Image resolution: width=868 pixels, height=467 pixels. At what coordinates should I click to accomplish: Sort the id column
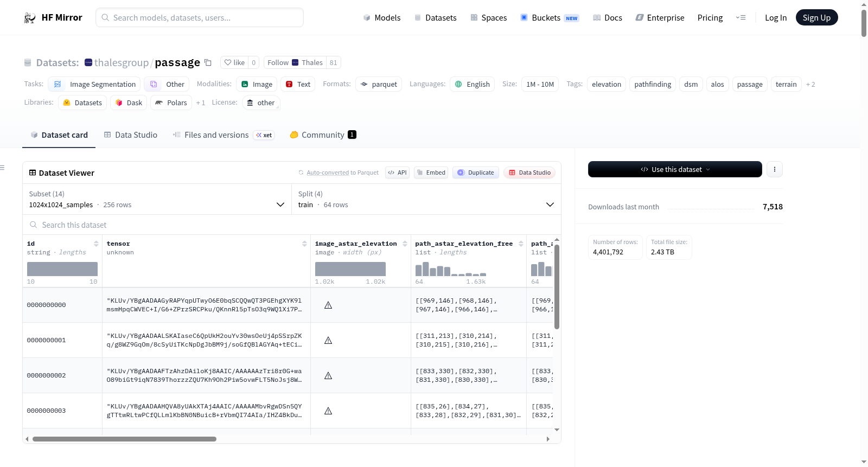click(x=96, y=244)
